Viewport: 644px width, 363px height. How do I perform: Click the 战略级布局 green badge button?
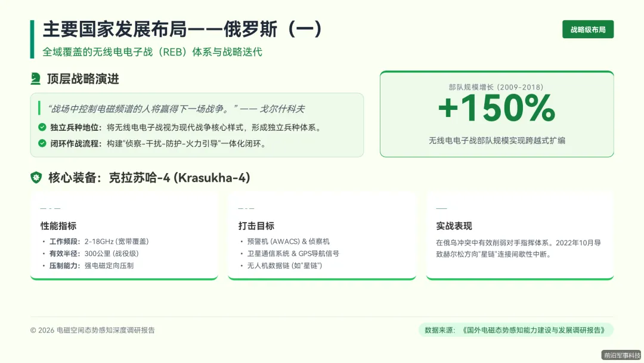point(587,29)
